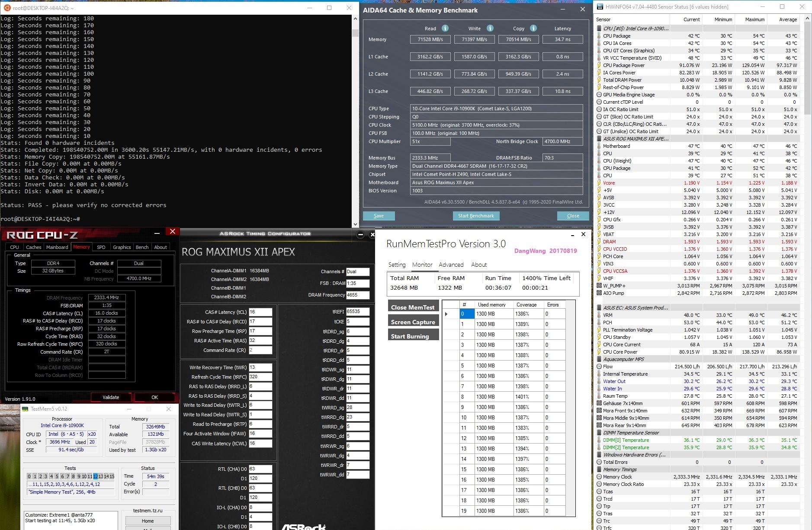Click the TestMem5 RAM stick title icon
The image size is (812, 530).
click(x=25, y=409)
